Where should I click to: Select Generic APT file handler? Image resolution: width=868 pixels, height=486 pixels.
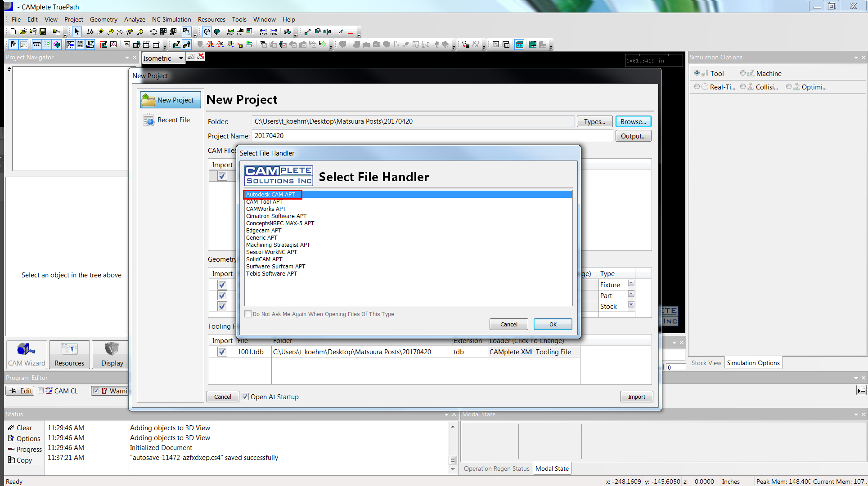261,237
